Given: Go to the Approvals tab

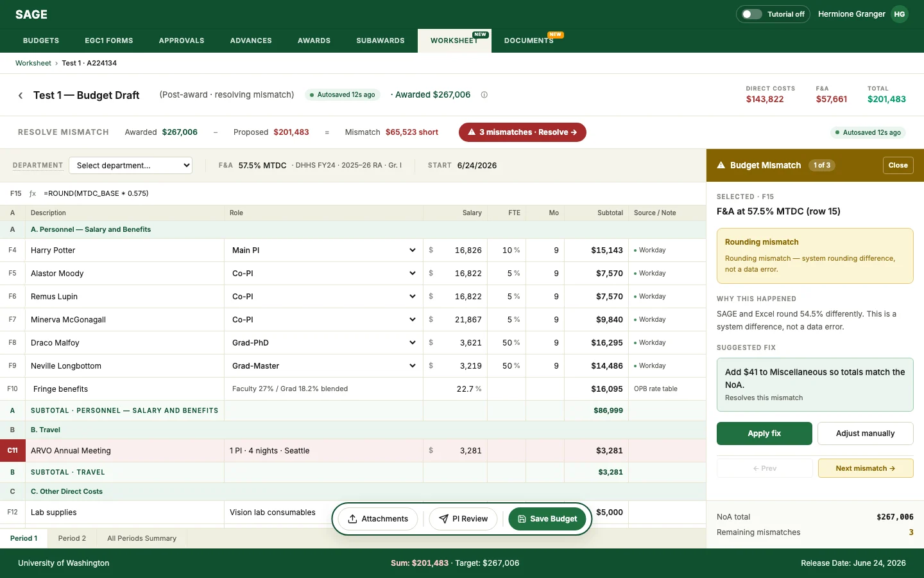Looking at the screenshot, I should (x=182, y=40).
